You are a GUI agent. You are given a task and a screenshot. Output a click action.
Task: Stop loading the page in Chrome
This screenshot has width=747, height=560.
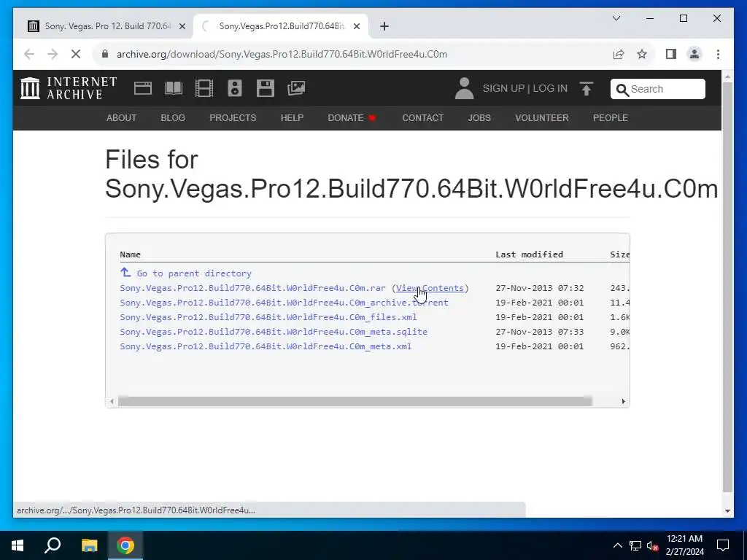click(76, 54)
